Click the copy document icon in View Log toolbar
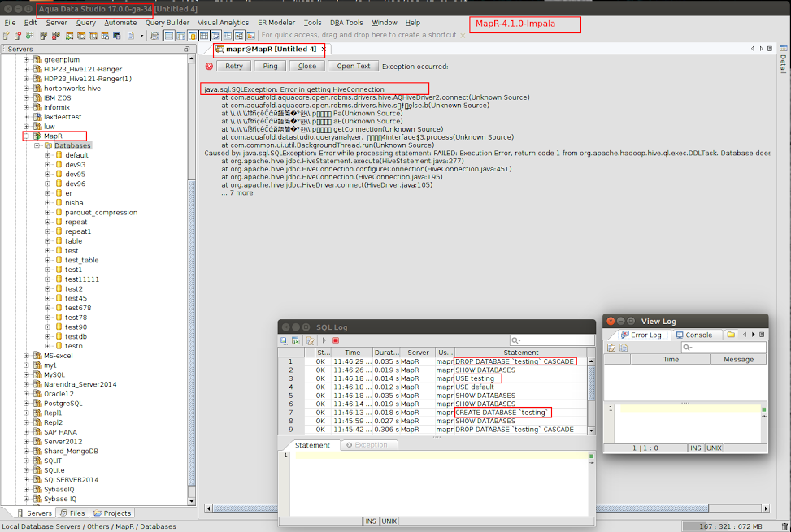 point(624,348)
